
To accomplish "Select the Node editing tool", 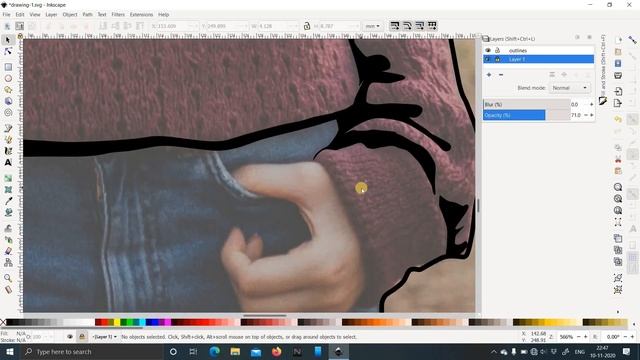I will (8, 51).
